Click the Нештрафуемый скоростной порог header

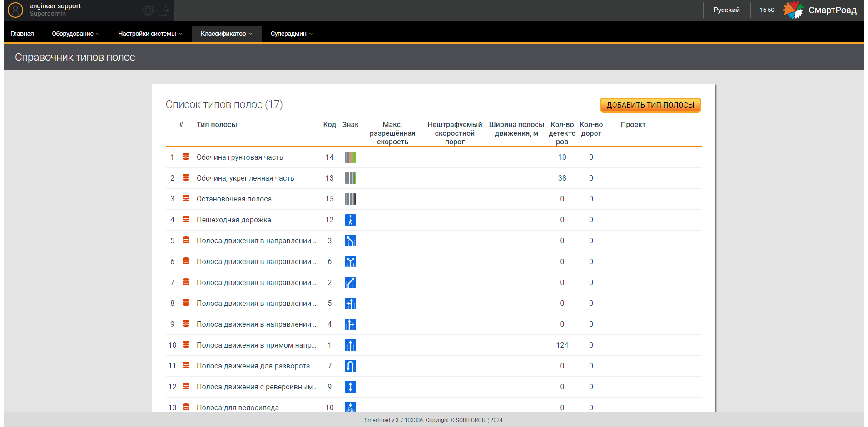point(455,133)
